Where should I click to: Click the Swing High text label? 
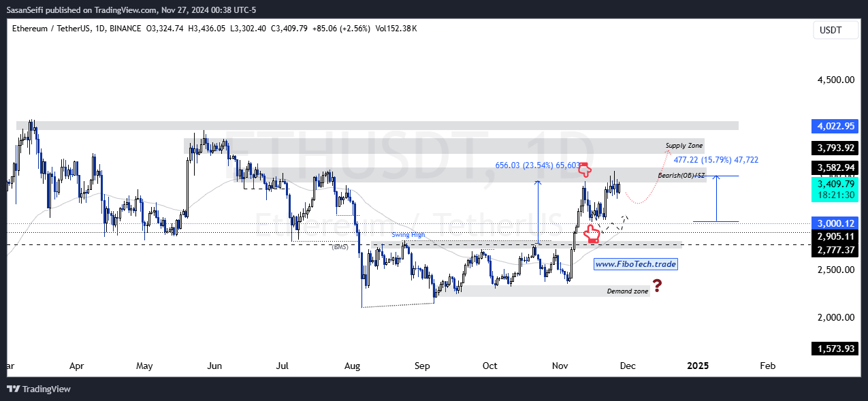408,234
